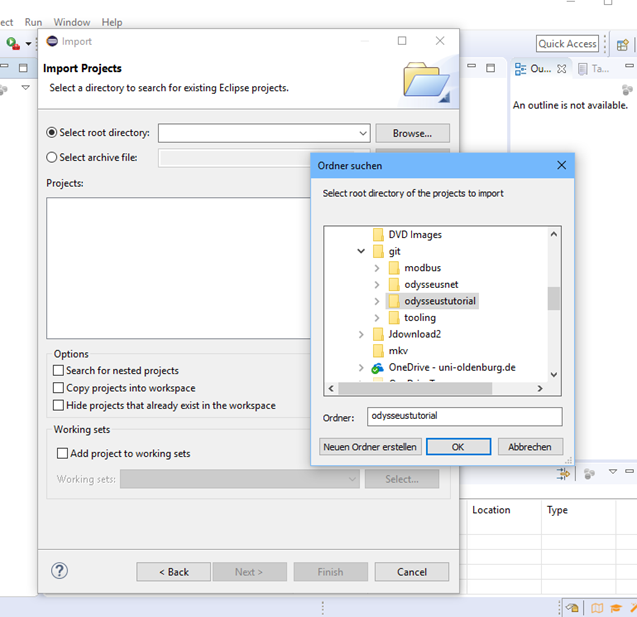Click the Run external tools icon
637x617 pixels.
click(x=13, y=43)
